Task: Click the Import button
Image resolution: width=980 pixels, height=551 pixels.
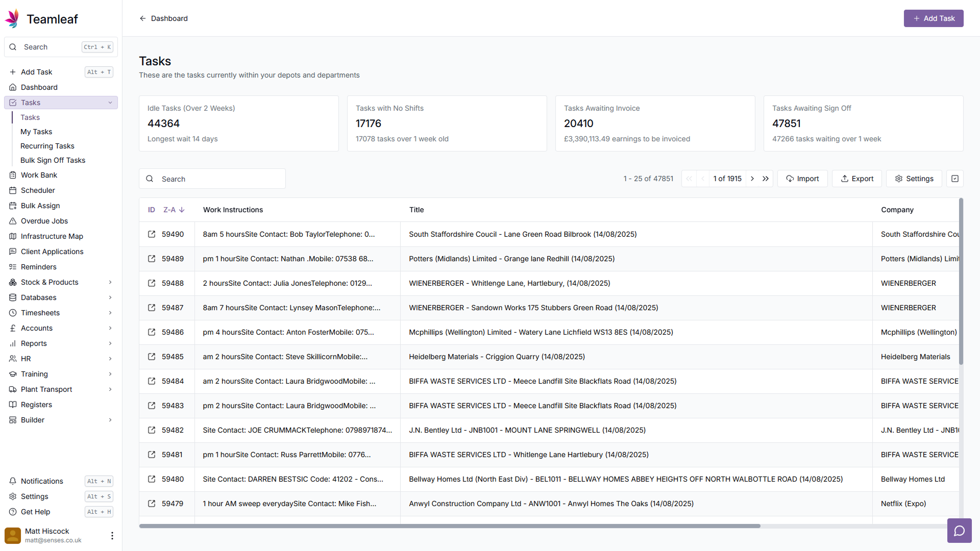Action: pos(802,179)
